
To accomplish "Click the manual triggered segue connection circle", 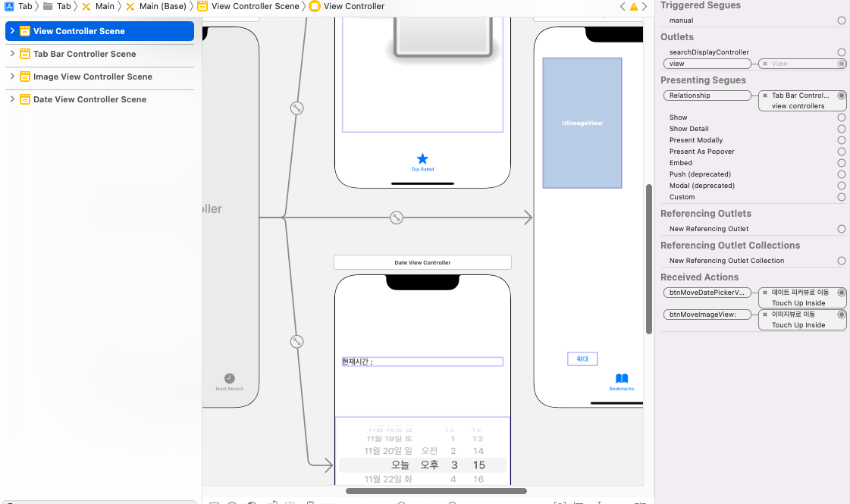I will [x=842, y=20].
